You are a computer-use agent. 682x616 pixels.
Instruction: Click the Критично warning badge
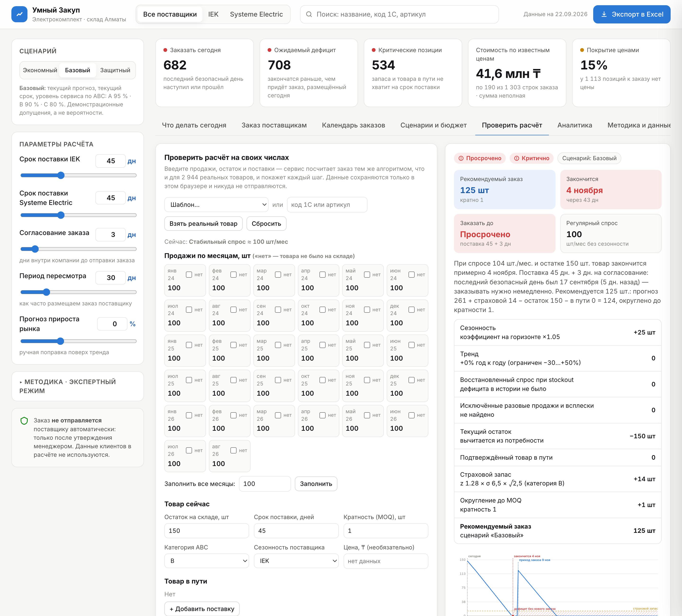tap(531, 158)
